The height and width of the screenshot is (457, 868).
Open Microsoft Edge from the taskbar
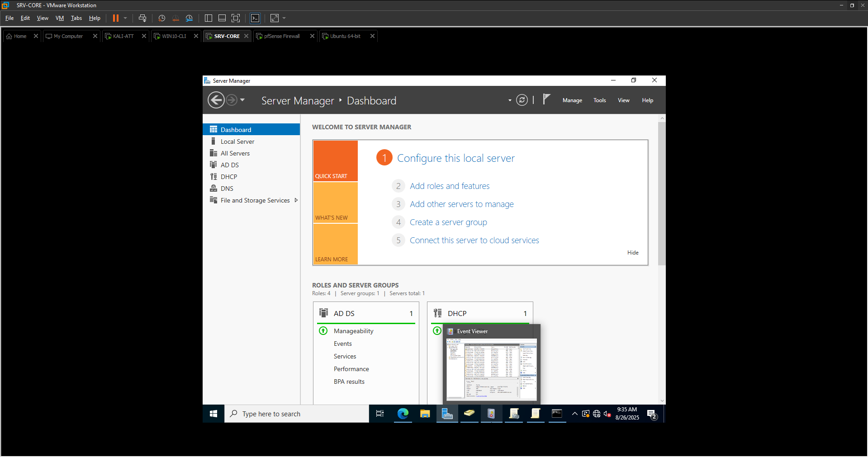click(x=403, y=414)
